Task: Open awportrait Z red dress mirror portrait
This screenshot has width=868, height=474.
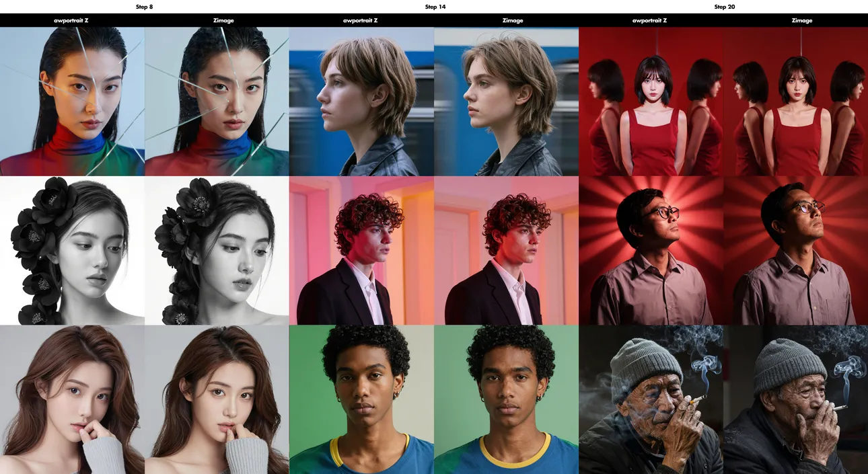Action: (651, 102)
